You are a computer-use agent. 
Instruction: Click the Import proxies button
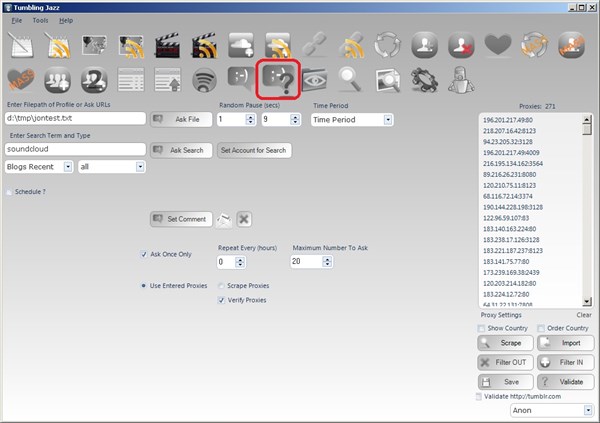coord(566,343)
